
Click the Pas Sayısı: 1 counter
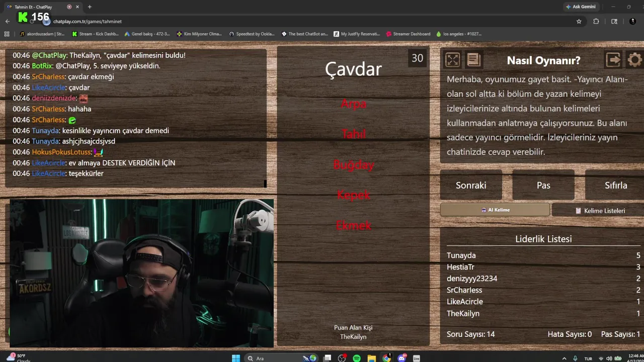click(620, 334)
